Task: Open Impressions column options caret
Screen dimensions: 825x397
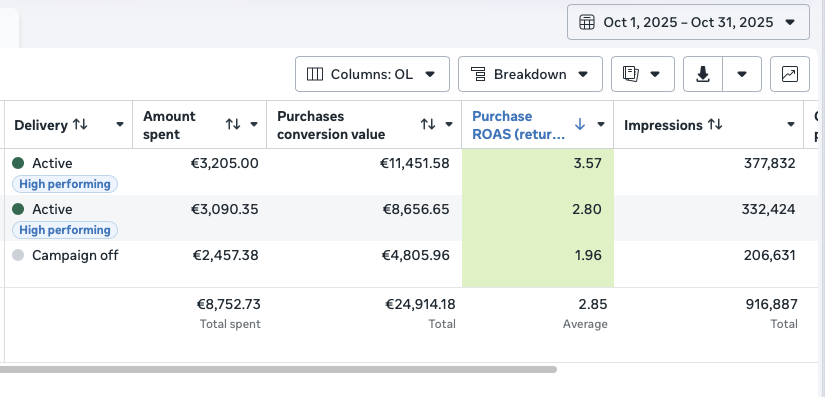Action: point(791,125)
